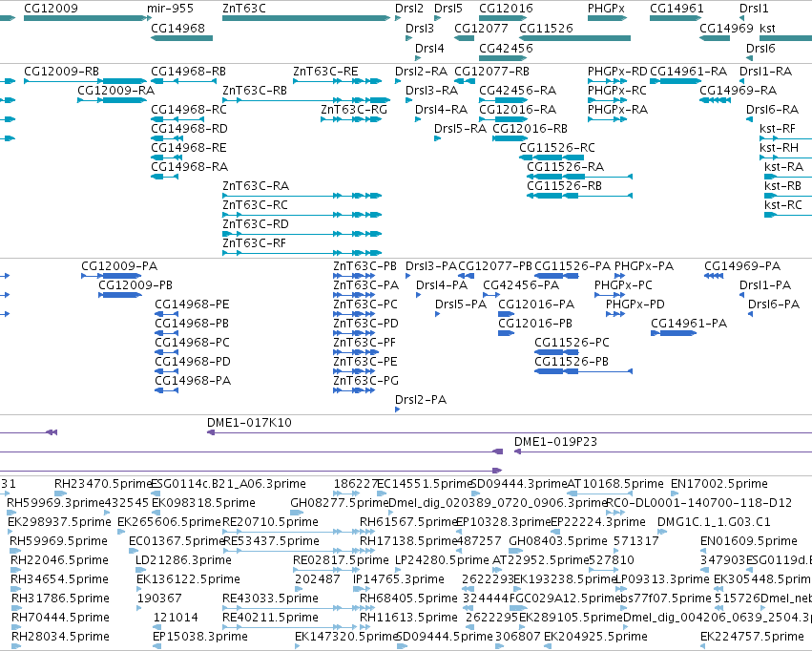The width and height of the screenshot is (812, 651).
Task: Click protein CG14961-PA label
Action: (x=689, y=324)
